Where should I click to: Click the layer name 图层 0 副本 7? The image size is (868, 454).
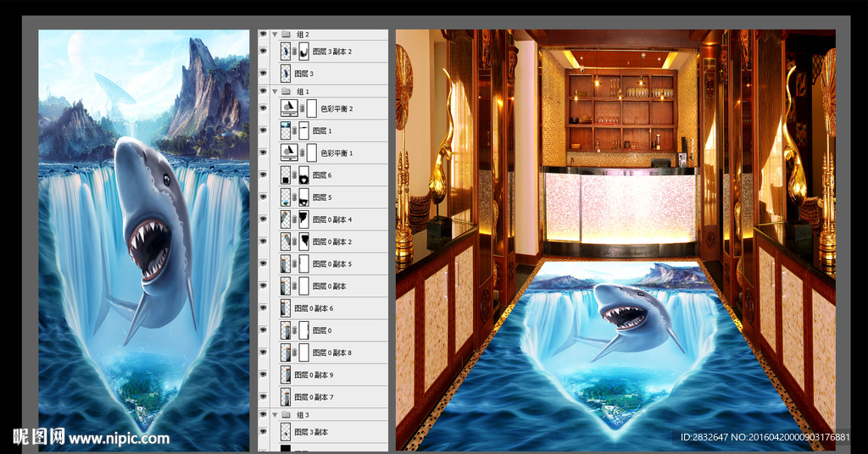[x=314, y=396]
